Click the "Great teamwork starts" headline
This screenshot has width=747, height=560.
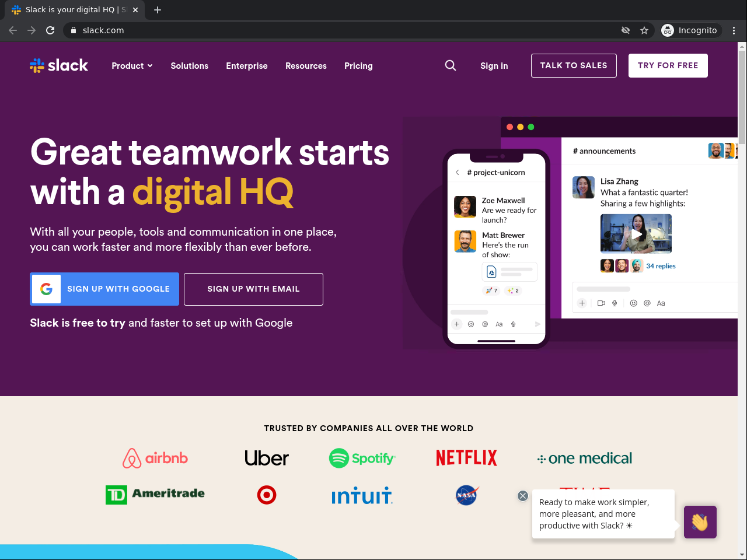[x=210, y=152]
